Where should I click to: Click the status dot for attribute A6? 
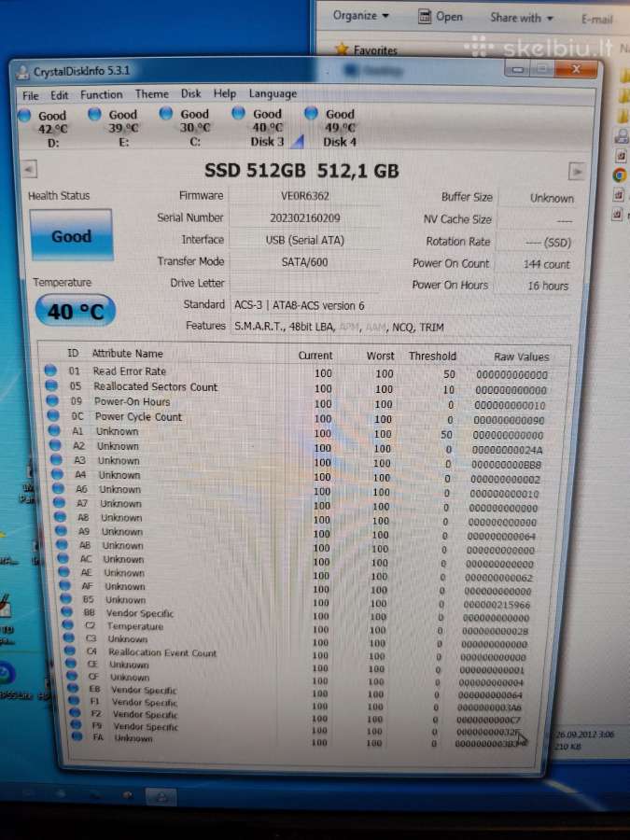(59, 488)
